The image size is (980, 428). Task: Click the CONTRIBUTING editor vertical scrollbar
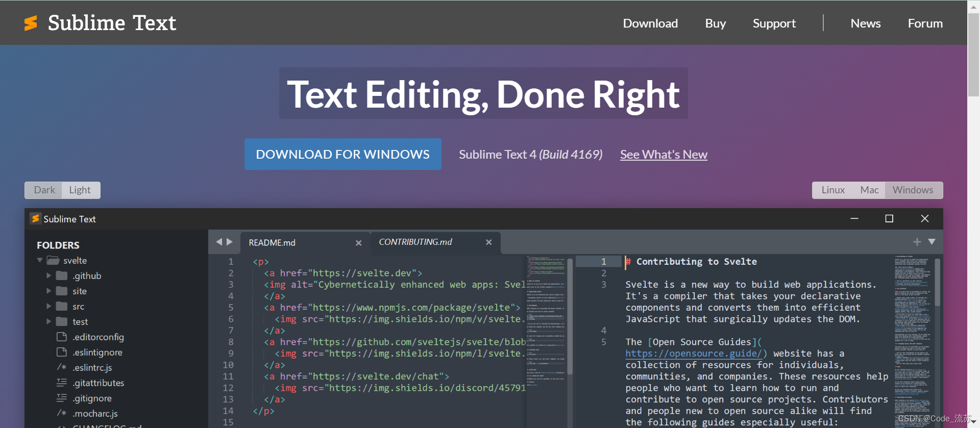click(x=937, y=282)
